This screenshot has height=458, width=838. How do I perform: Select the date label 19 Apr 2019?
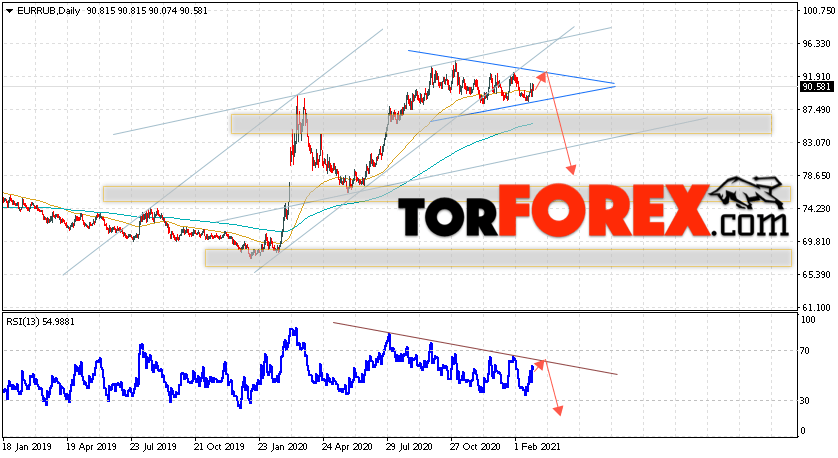pyautogui.click(x=91, y=446)
